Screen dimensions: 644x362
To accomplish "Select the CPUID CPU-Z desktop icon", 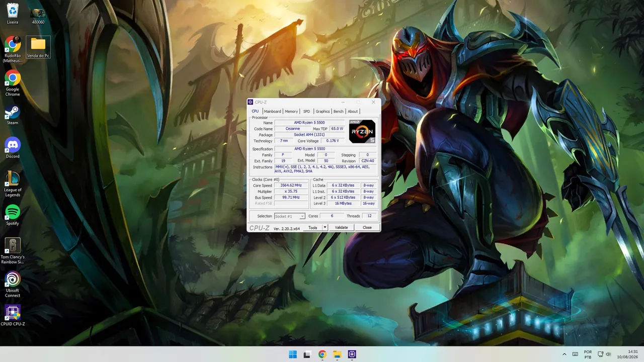I will click(x=13, y=315).
